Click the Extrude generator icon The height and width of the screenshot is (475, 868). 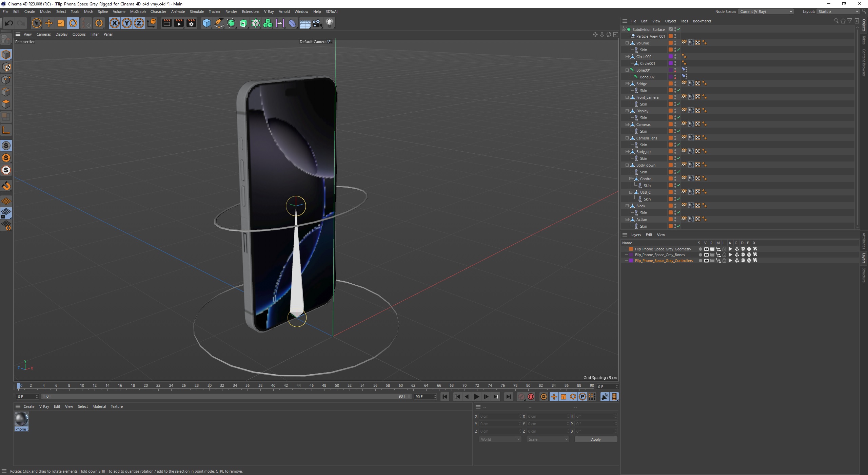pos(243,23)
